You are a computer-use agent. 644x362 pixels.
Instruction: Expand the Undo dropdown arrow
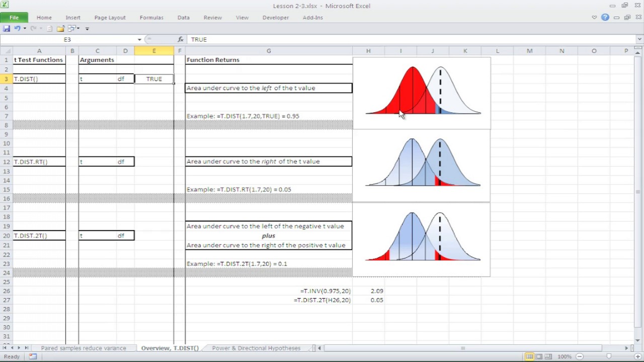coord(25,28)
